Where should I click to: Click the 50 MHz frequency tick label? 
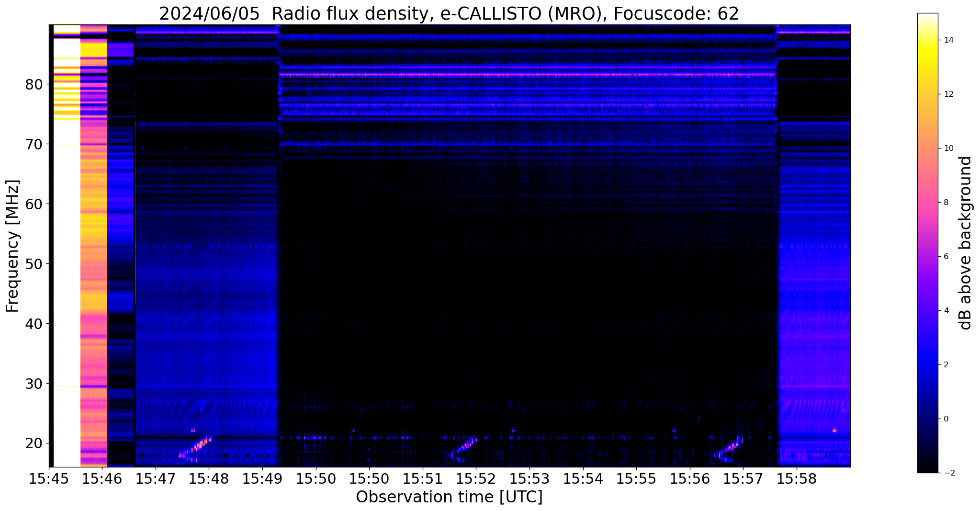click(x=34, y=264)
